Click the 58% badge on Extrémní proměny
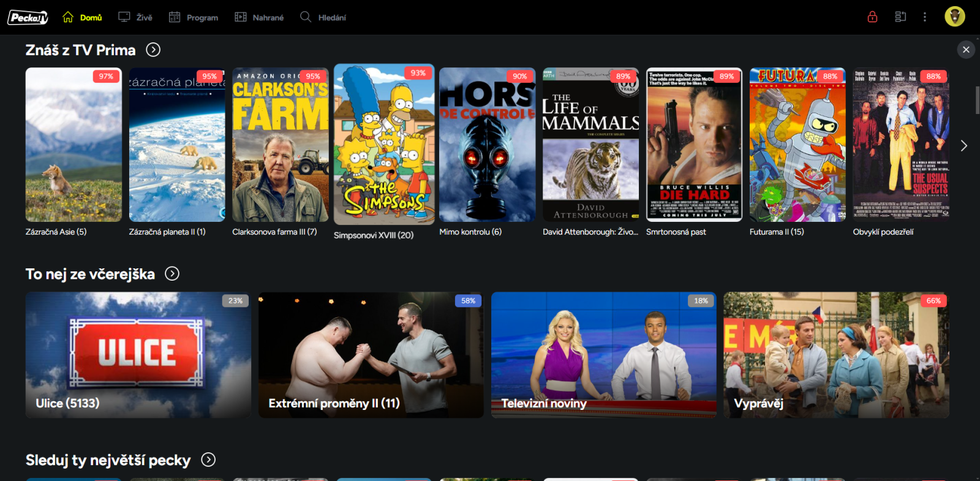 (x=468, y=301)
